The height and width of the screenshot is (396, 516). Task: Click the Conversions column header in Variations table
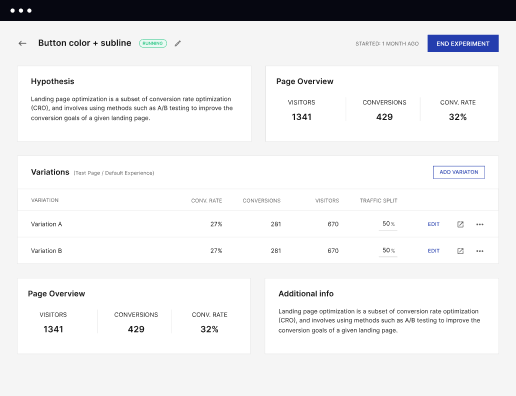tap(262, 201)
